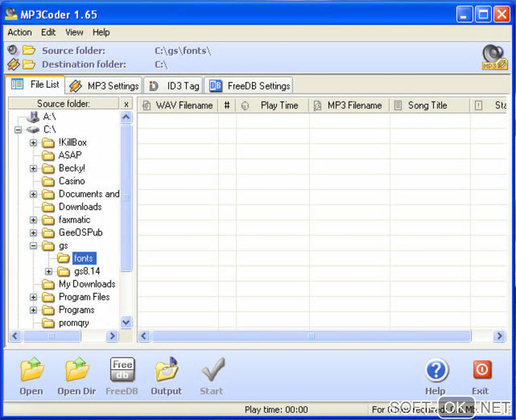Click the Source folder browse folder icon
Viewport: 516px width, 420px height.
[29, 50]
